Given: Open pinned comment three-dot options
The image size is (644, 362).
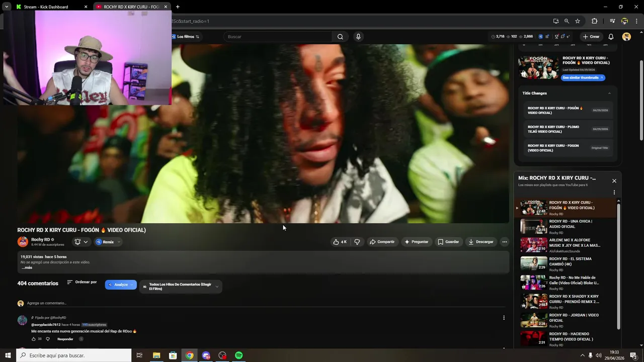Looking at the screenshot, I should pyautogui.click(x=504, y=318).
